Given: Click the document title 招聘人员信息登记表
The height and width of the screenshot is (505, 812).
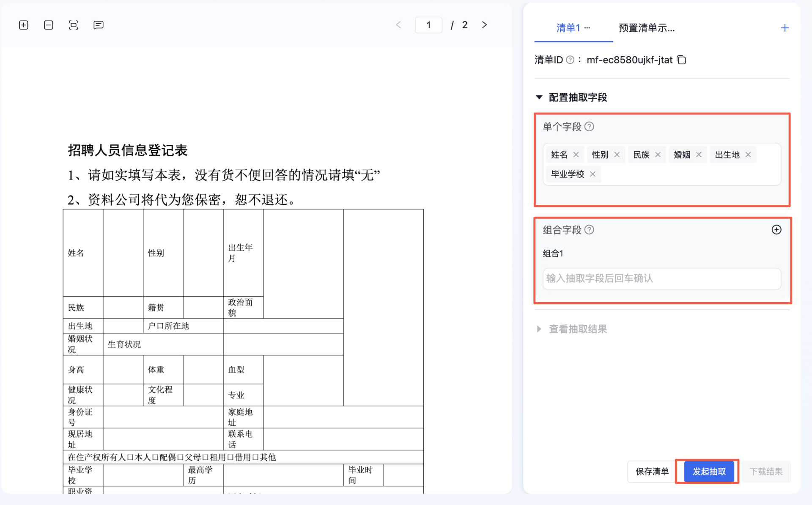Looking at the screenshot, I should coord(128,150).
